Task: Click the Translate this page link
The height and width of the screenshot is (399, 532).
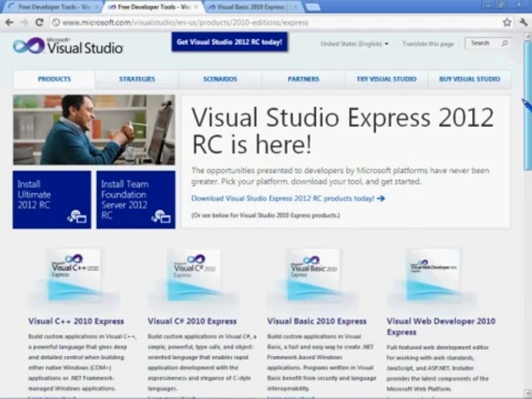Action: tap(428, 44)
